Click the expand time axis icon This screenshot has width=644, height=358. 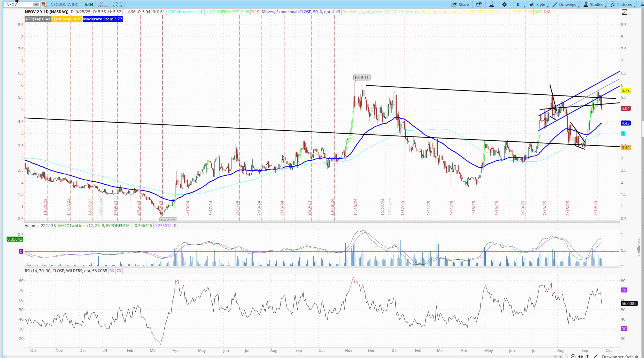[581, 356]
